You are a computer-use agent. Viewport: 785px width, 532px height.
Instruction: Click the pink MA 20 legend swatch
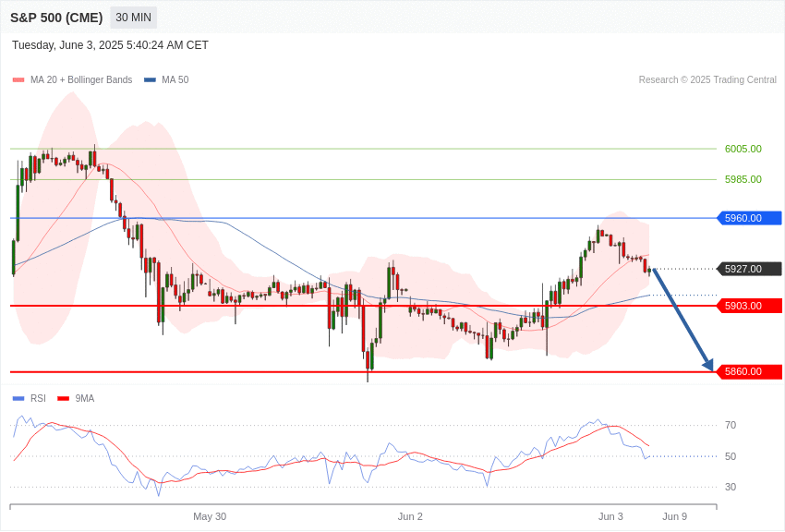(x=18, y=80)
